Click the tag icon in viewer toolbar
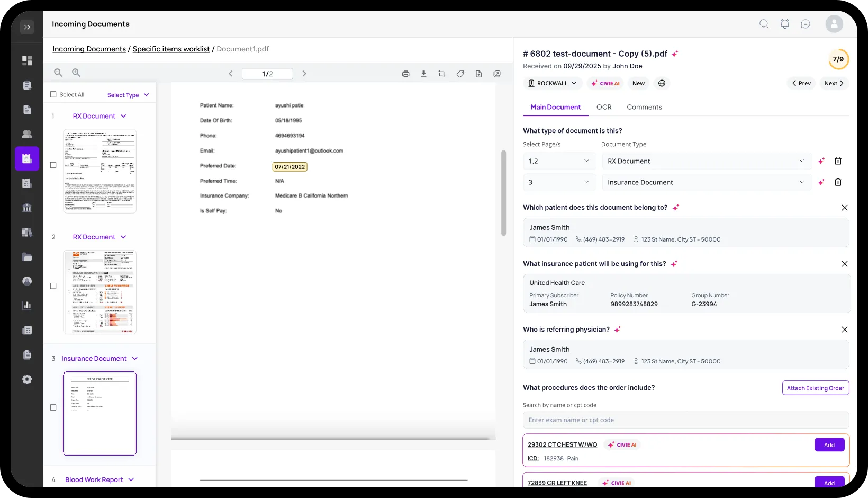The width and height of the screenshot is (868, 498). [460, 74]
